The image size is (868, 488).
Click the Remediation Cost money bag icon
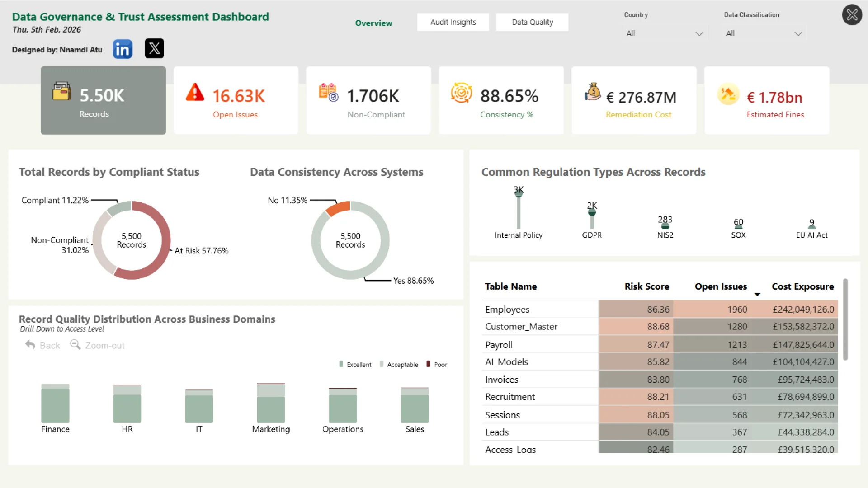(593, 92)
